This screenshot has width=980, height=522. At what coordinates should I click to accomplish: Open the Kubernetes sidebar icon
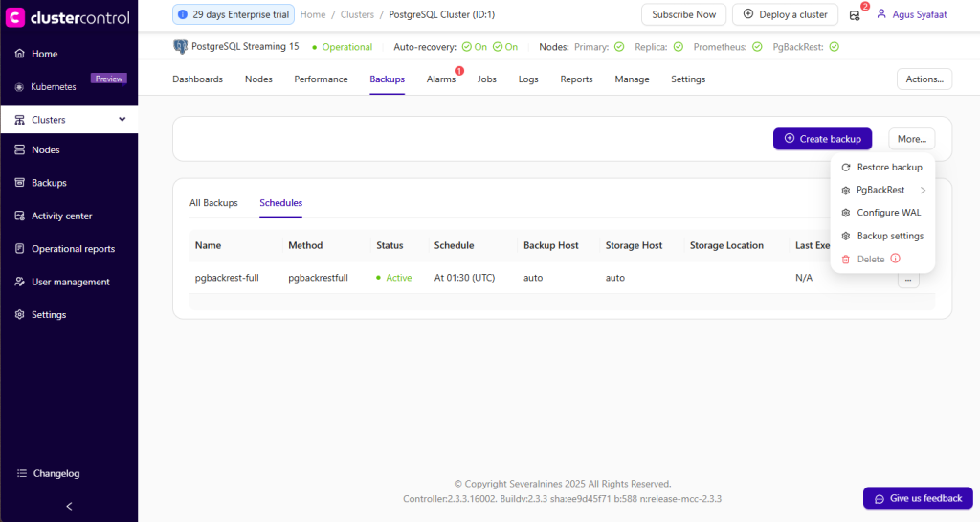19,86
